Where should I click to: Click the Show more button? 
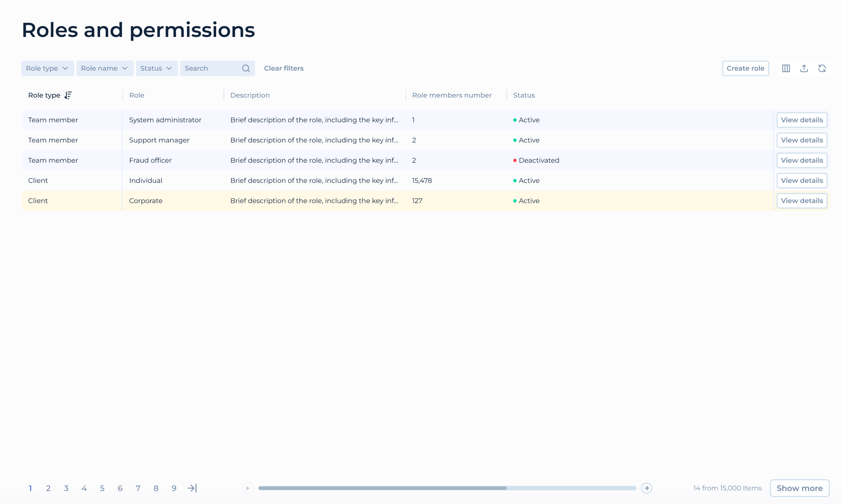(799, 488)
